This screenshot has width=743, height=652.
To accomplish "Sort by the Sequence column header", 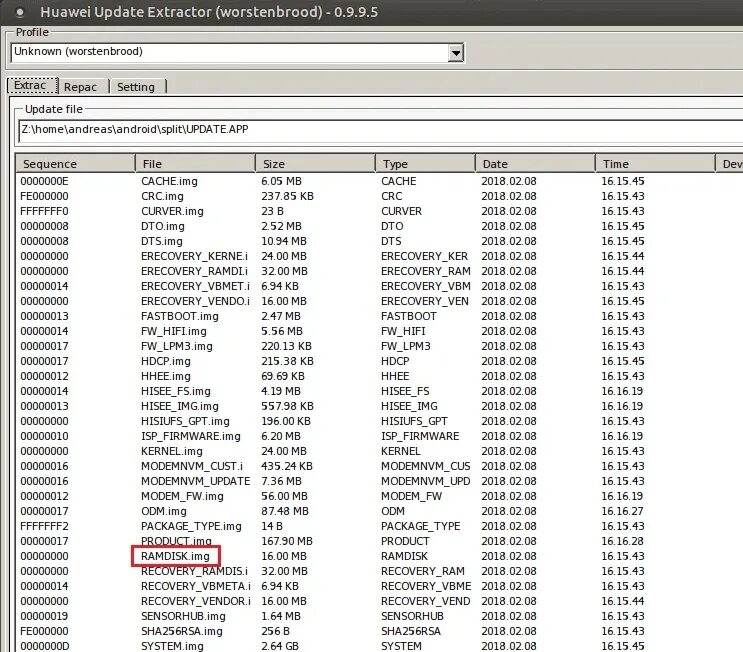I will pyautogui.click(x=75, y=164).
